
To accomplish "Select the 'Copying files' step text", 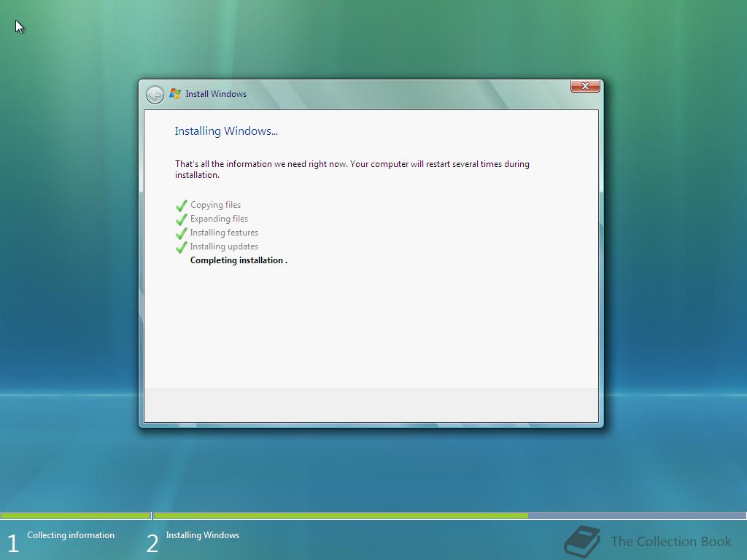I will coord(215,205).
